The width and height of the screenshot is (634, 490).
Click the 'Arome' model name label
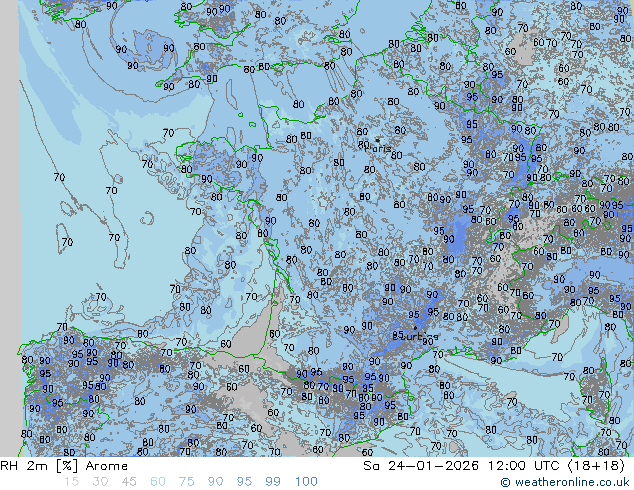106,466
